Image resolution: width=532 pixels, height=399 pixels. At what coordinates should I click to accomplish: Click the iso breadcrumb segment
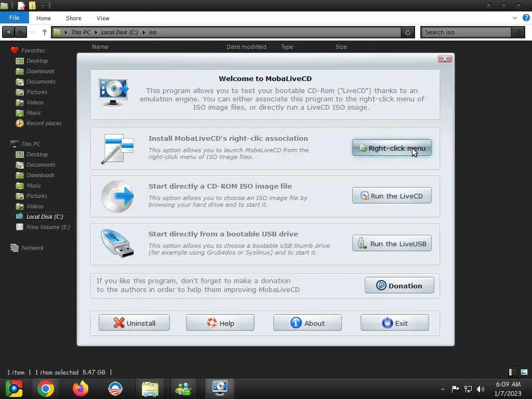(x=153, y=32)
